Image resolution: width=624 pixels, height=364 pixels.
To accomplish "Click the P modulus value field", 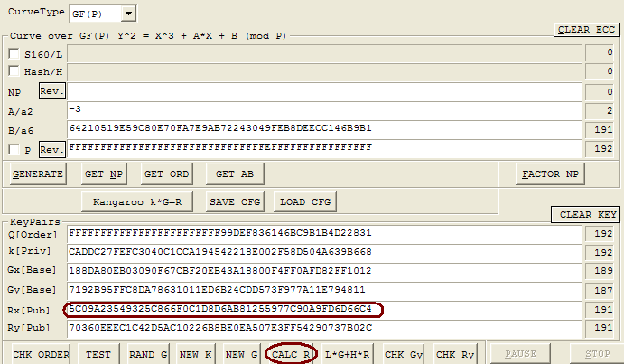I will point(324,149).
